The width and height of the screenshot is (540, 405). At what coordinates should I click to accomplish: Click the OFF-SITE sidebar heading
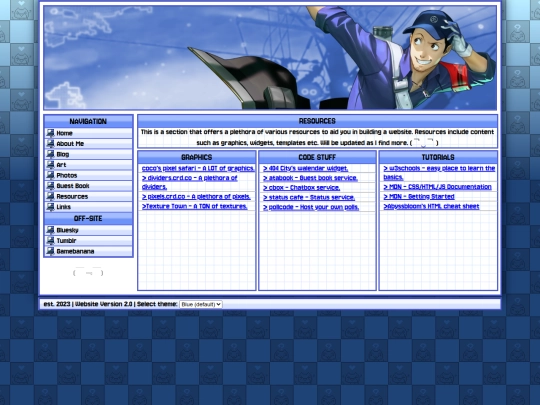88,218
